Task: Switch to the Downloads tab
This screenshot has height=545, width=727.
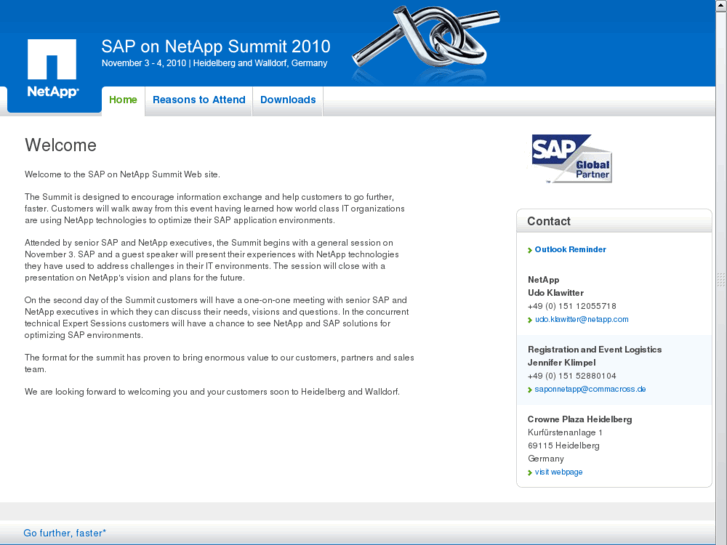Action: pos(288,100)
